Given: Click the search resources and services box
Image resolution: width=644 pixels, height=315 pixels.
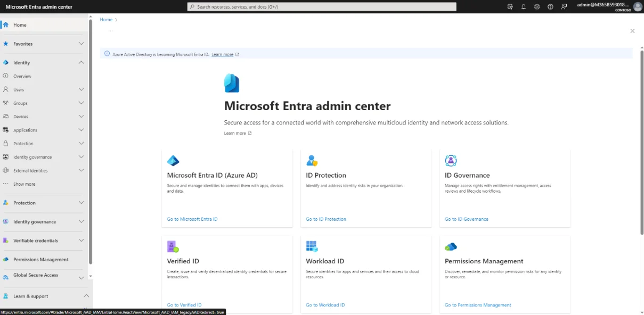Looking at the screenshot, I should pos(322,7).
